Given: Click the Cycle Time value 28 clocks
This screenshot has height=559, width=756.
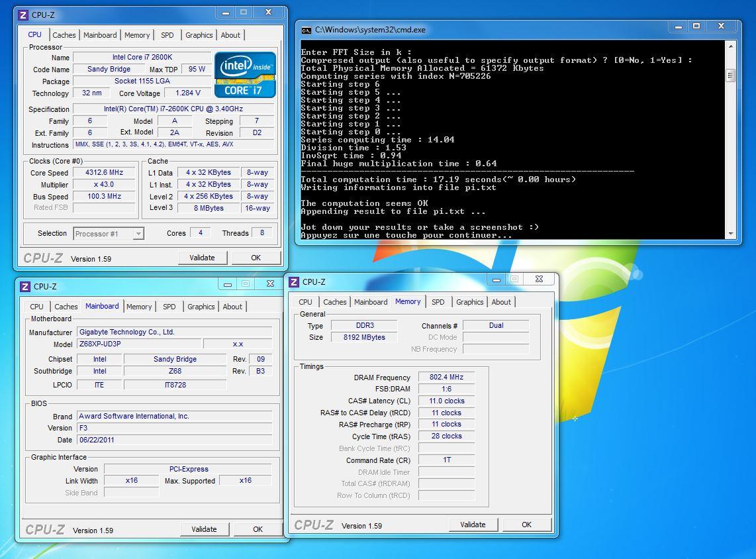Looking at the screenshot, I should coord(446,436).
